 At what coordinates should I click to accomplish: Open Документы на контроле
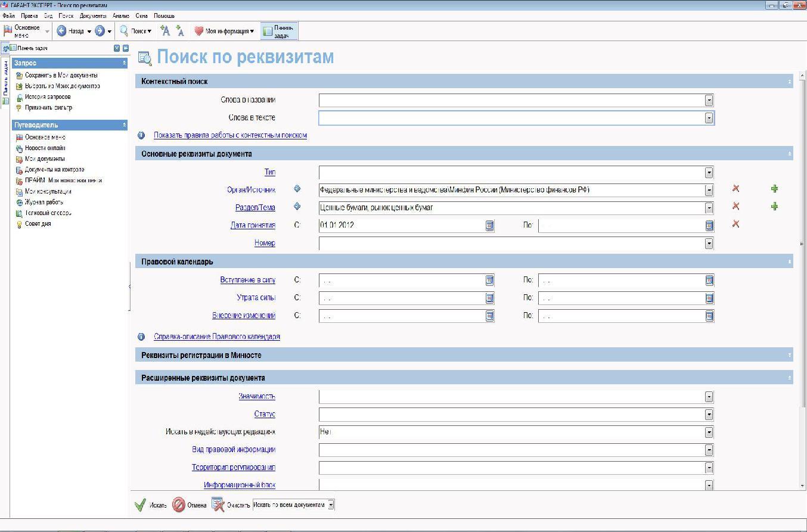50,170
